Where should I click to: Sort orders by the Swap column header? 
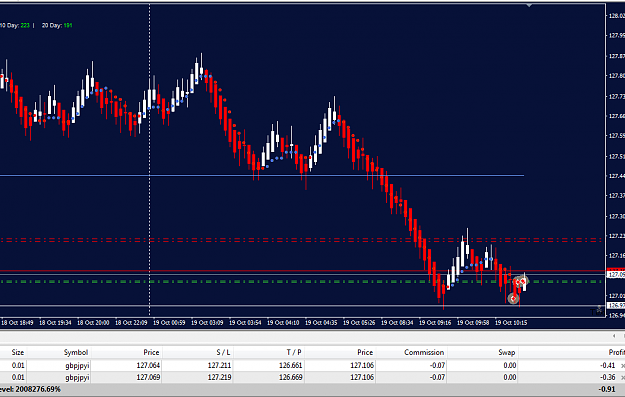tap(507, 352)
